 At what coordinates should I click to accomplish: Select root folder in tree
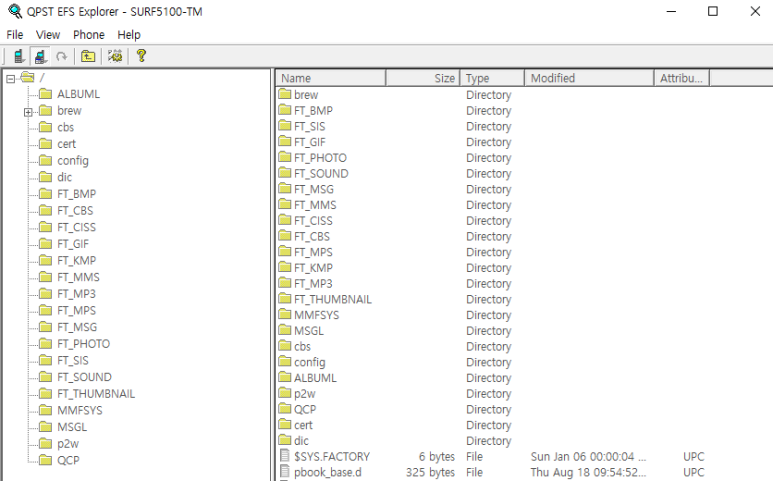42,78
